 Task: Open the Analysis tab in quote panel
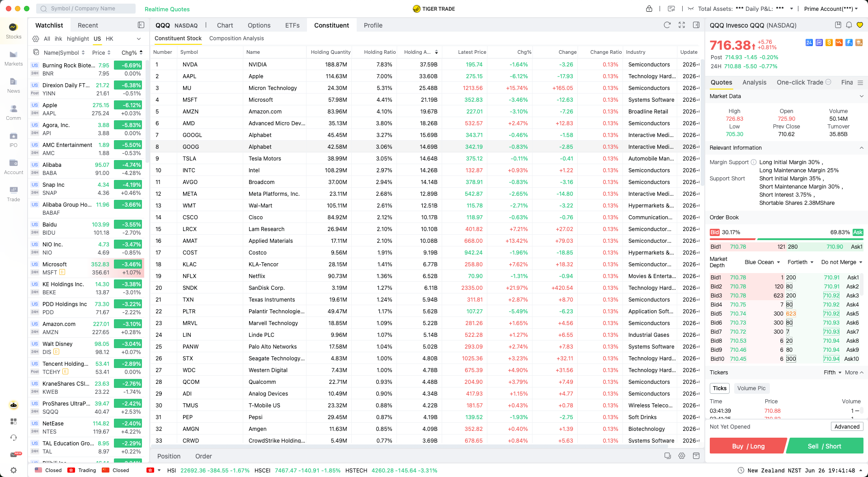click(754, 82)
